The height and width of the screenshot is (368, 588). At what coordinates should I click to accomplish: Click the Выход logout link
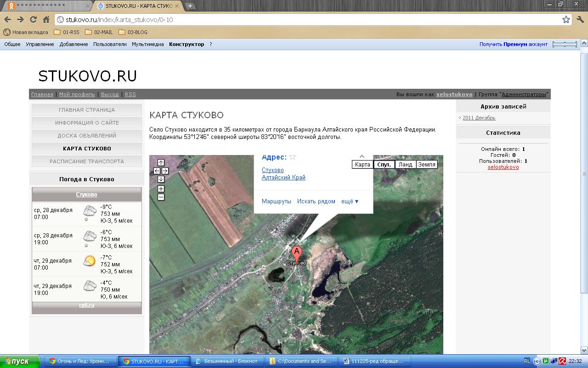coord(110,94)
